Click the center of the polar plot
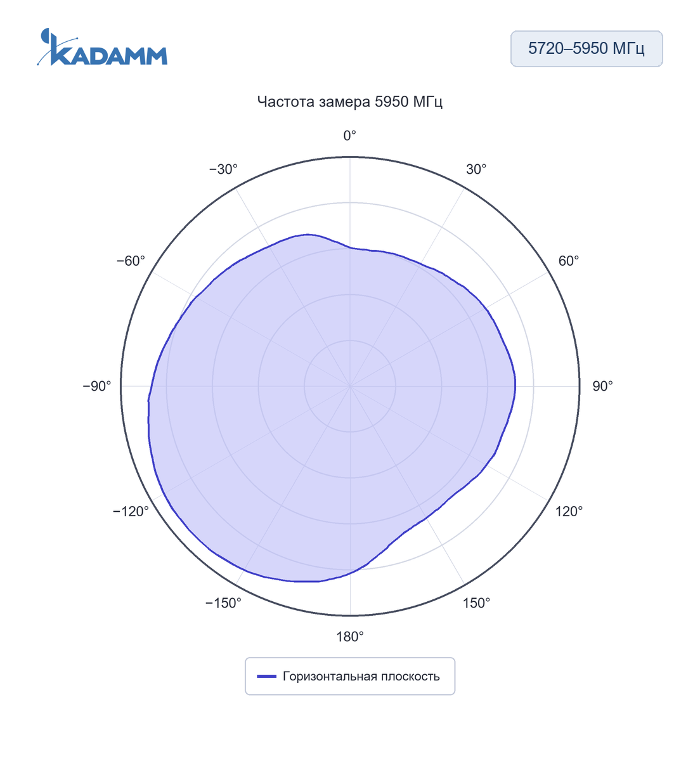 click(x=350, y=386)
